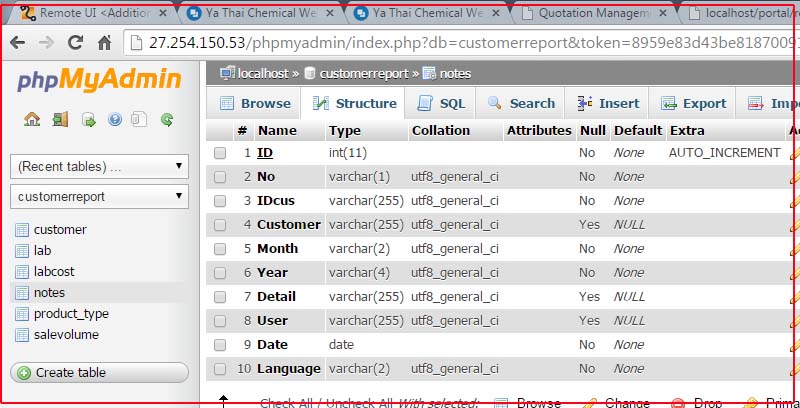
Task: Switch to the Structure tab
Action: 354,104
